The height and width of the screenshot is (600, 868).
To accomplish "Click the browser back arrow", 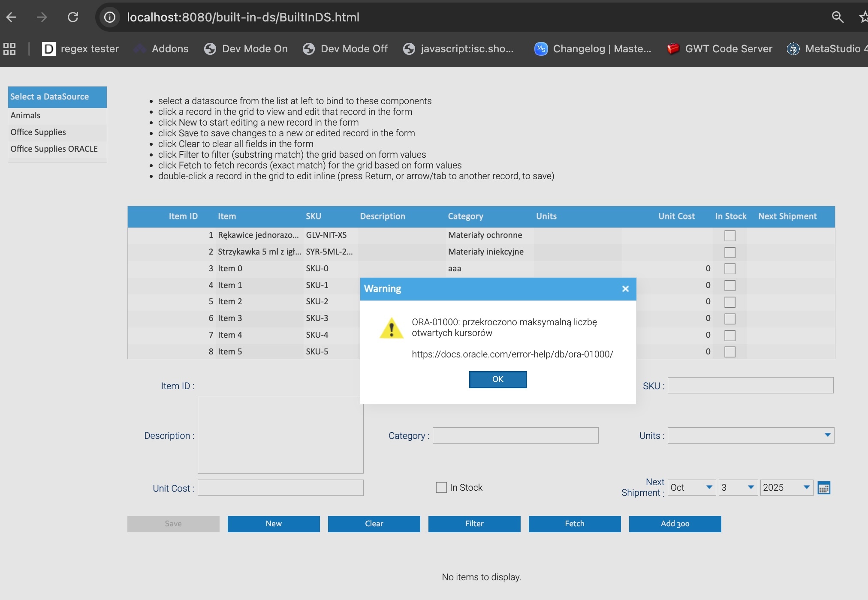I will [12, 17].
